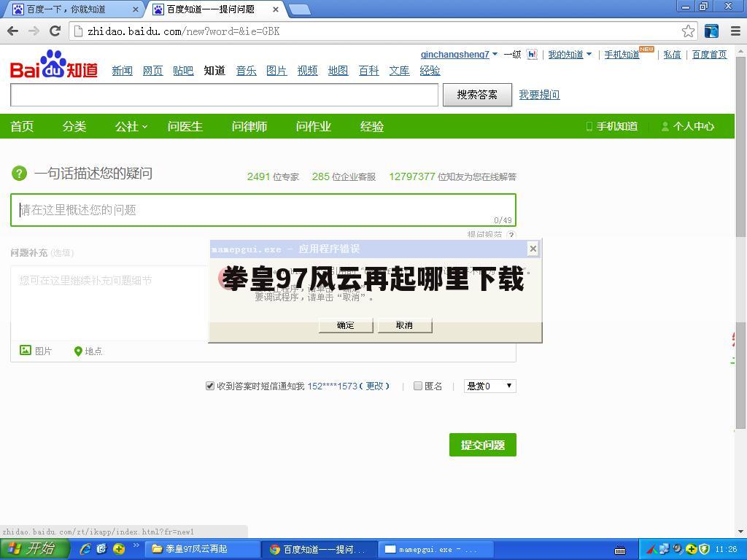Click the 开始 Start button

(x=34, y=549)
